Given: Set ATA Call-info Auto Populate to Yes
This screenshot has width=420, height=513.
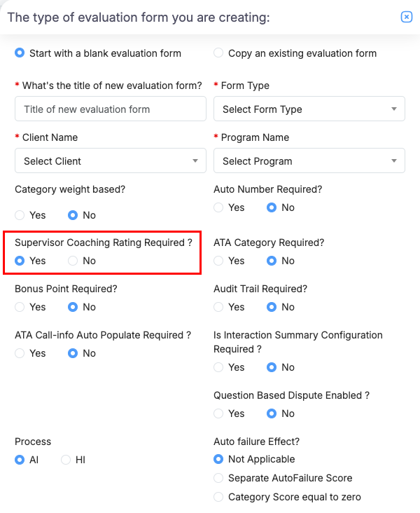Looking at the screenshot, I should click(20, 353).
